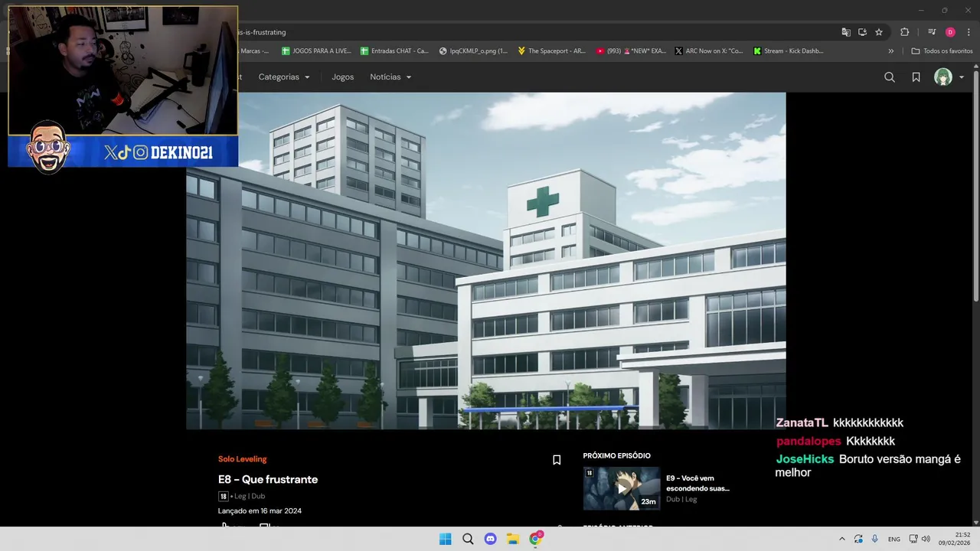Click the 18 age rating badge under title
The width and height of the screenshot is (980, 551).
click(x=224, y=496)
